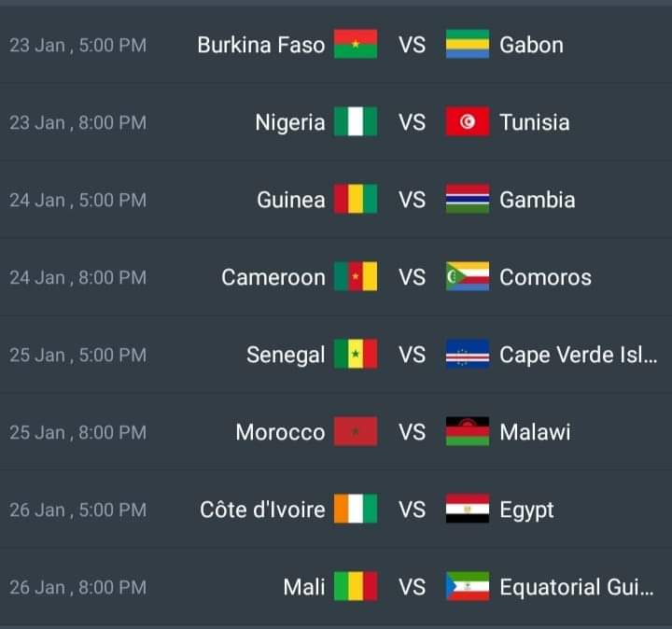Open the 24 Jan, 8:00 PM fixture time
This screenshot has width=672, height=629.
(78, 278)
